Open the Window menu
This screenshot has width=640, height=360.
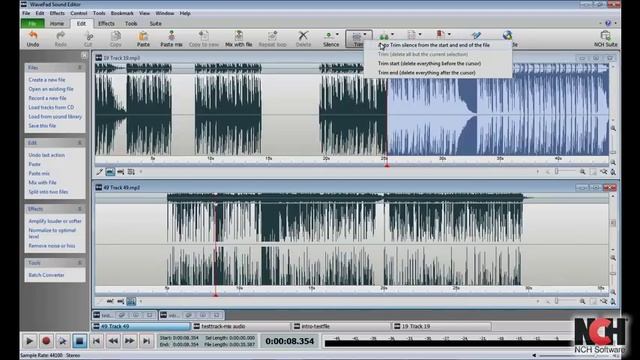click(164, 13)
